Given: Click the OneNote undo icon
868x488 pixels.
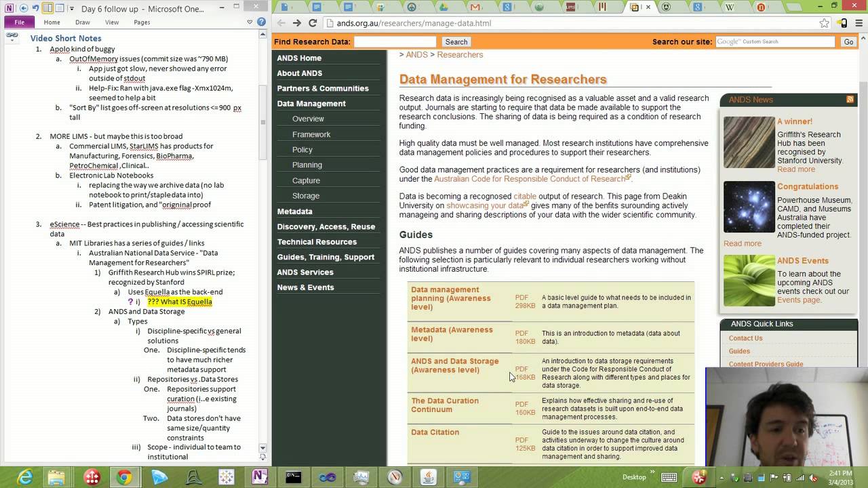Looking at the screenshot, I should pyautogui.click(x=35, y=8).
